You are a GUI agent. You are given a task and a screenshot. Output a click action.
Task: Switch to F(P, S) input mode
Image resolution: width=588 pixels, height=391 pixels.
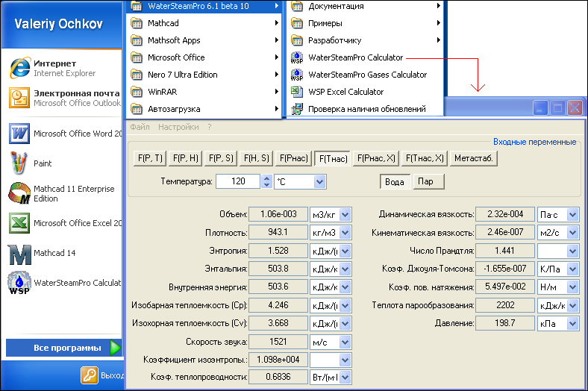click(221, 158)
